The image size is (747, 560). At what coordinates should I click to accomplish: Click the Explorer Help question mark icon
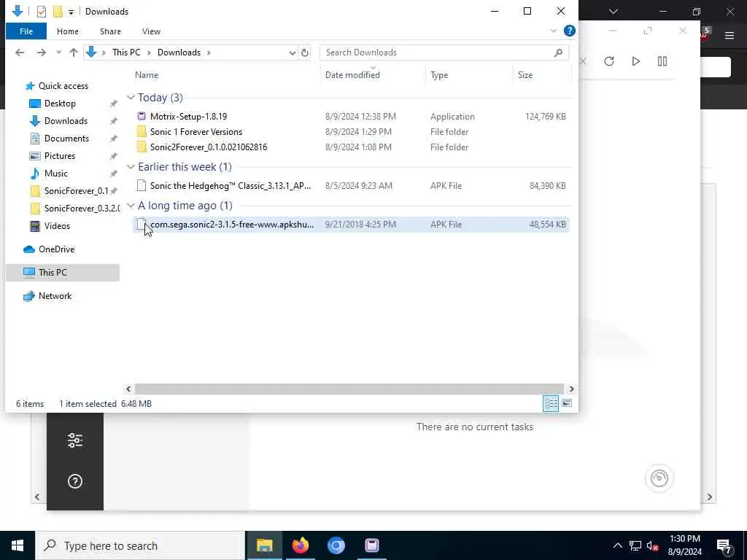pyautogui.click(x=569, y=31)
